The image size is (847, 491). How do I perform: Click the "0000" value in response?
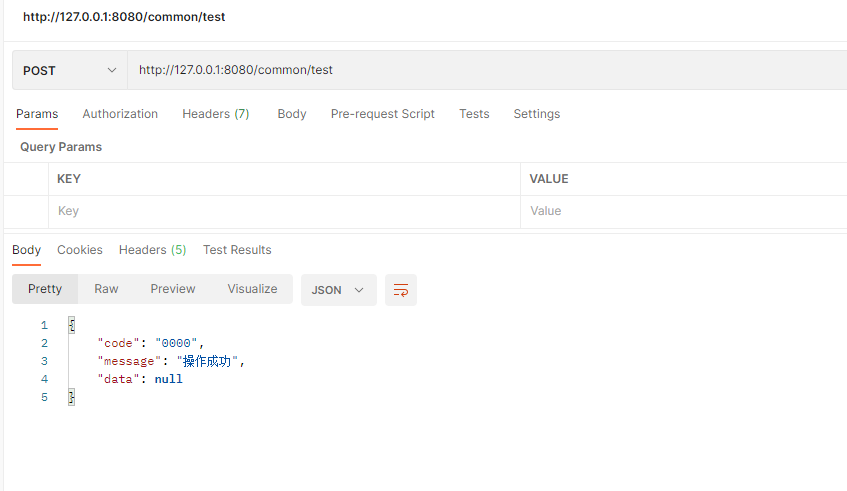(176, 343)
